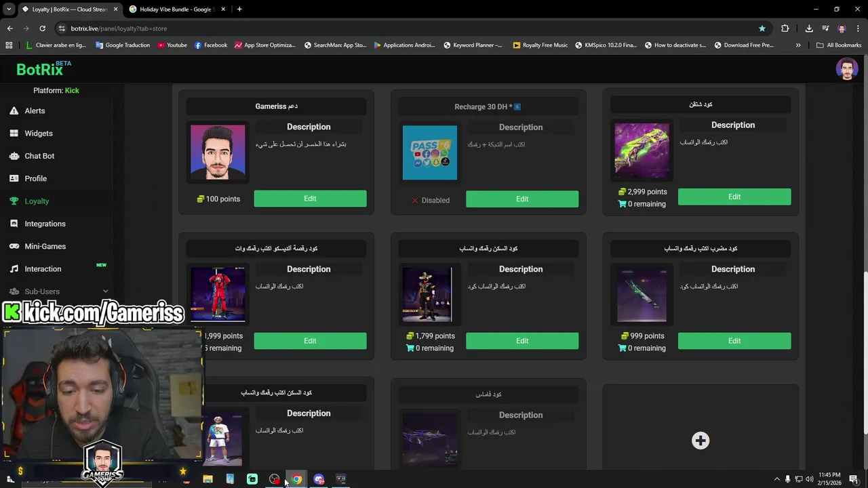Open the taskbar clock and date

tap(829, 479)
